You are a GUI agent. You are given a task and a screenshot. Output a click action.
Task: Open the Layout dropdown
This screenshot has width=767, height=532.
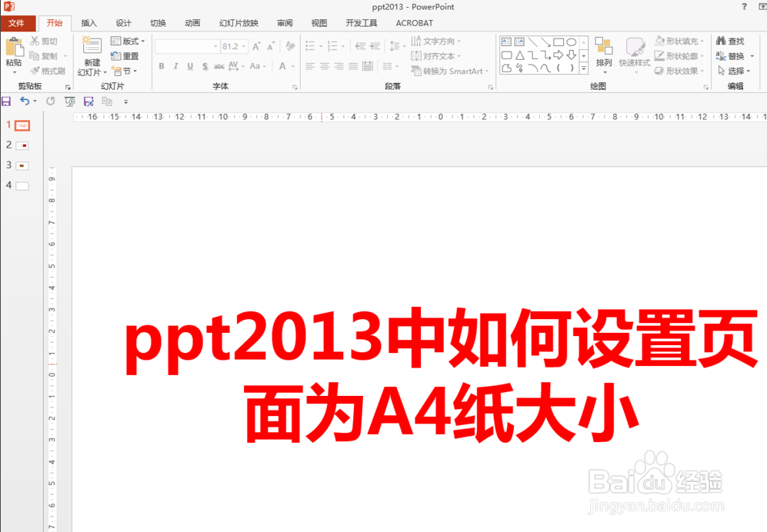coord(128,41)
